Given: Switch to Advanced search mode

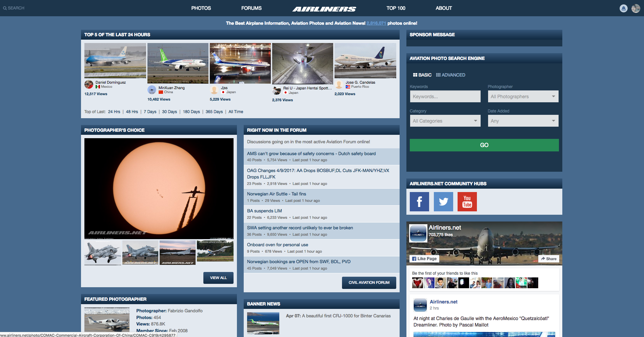Looking at the screenshot, I should point(450,75).
